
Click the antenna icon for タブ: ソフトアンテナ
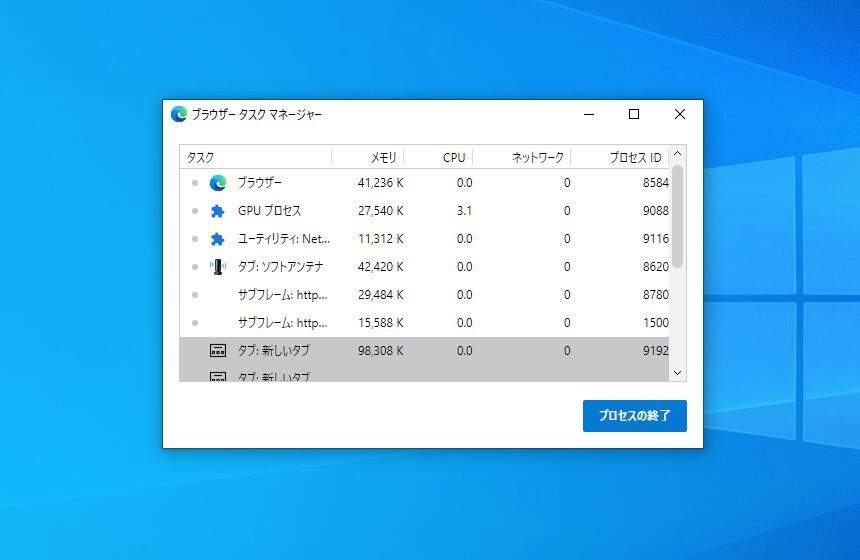(218, 267)
